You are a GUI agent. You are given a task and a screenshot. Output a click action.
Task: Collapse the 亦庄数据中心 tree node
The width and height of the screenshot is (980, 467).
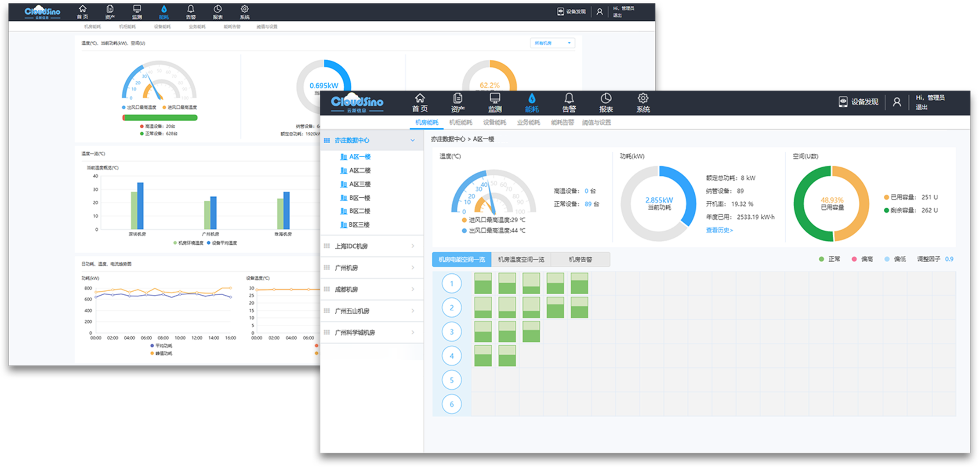click(x=413, y=140)
